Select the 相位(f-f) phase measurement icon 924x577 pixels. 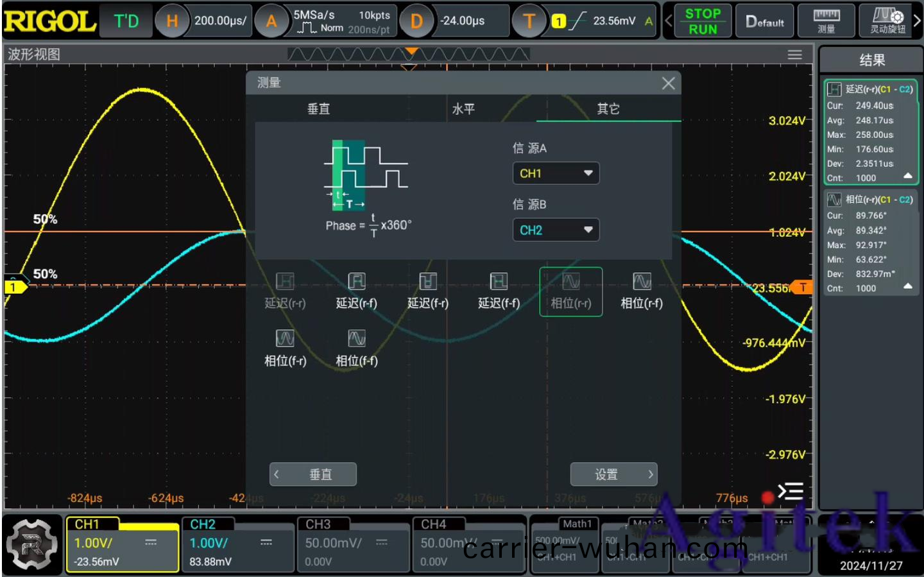pyautogui.click(x=356, y=348)
